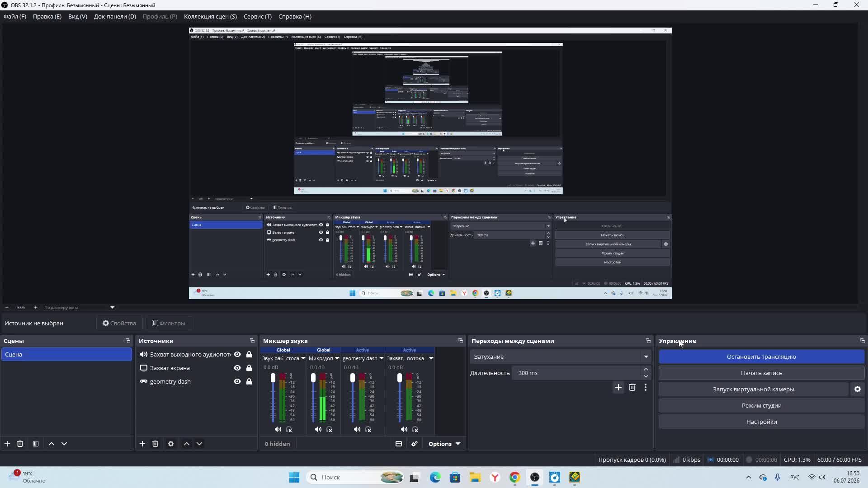
Task: Remove the selected scene with the trash icon
Action: click(x=20, y=444)
